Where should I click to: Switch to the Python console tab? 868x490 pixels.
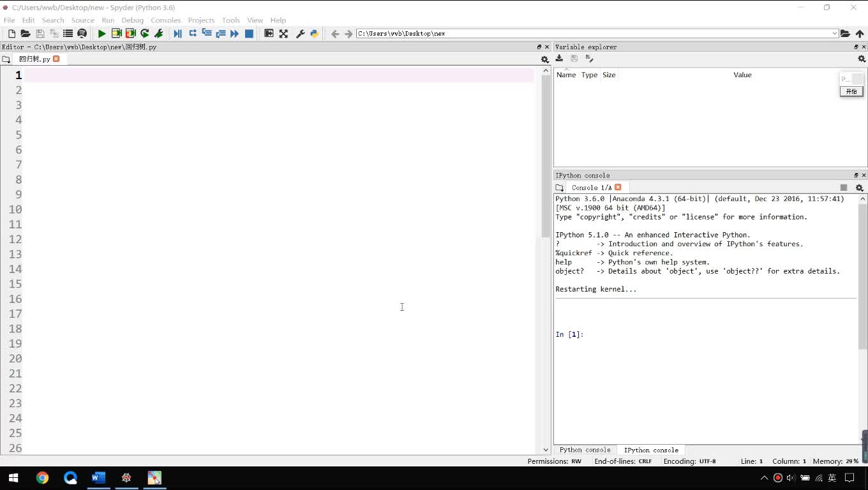(x=585, y=450)
